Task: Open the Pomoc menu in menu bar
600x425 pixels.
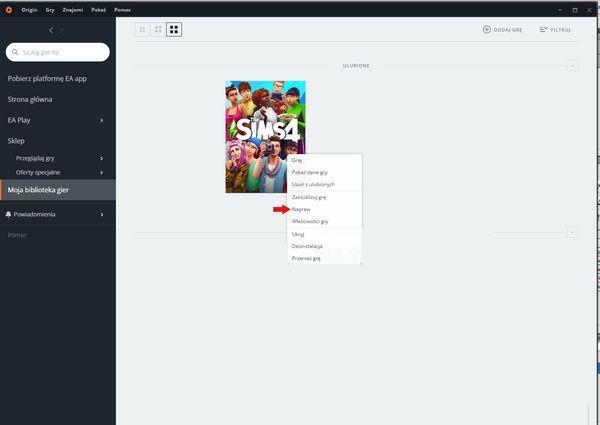Action: coord(122,10)
